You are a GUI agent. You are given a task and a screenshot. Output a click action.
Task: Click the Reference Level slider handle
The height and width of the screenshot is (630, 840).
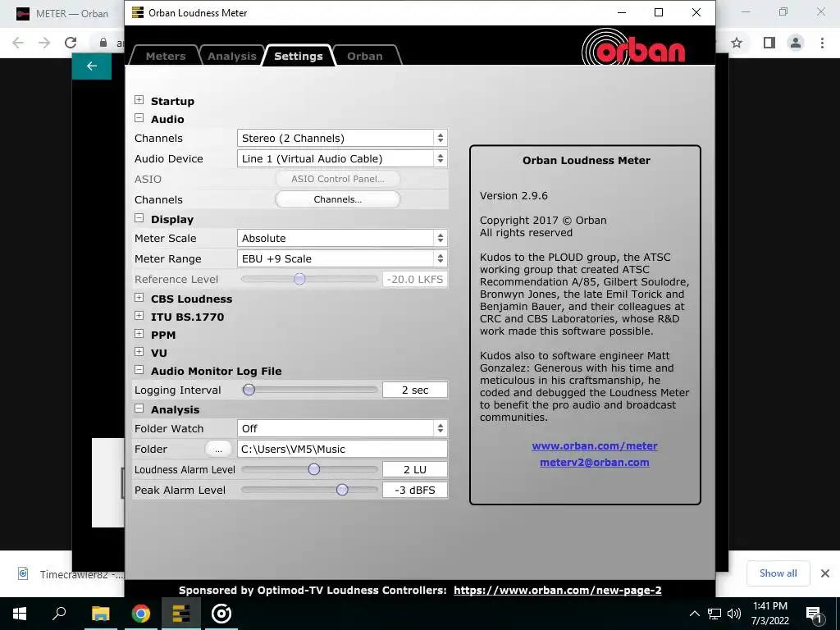point(299,279)
